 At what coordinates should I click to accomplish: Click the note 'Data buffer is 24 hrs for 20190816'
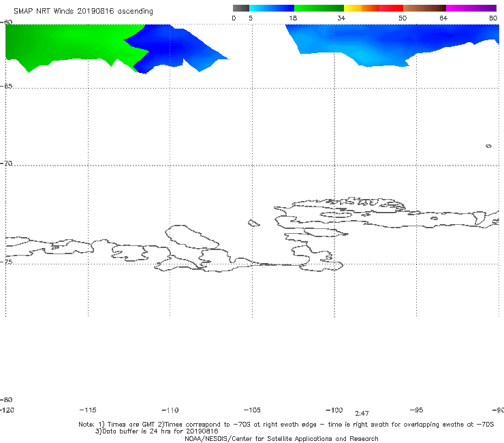(x=157, y=431)
